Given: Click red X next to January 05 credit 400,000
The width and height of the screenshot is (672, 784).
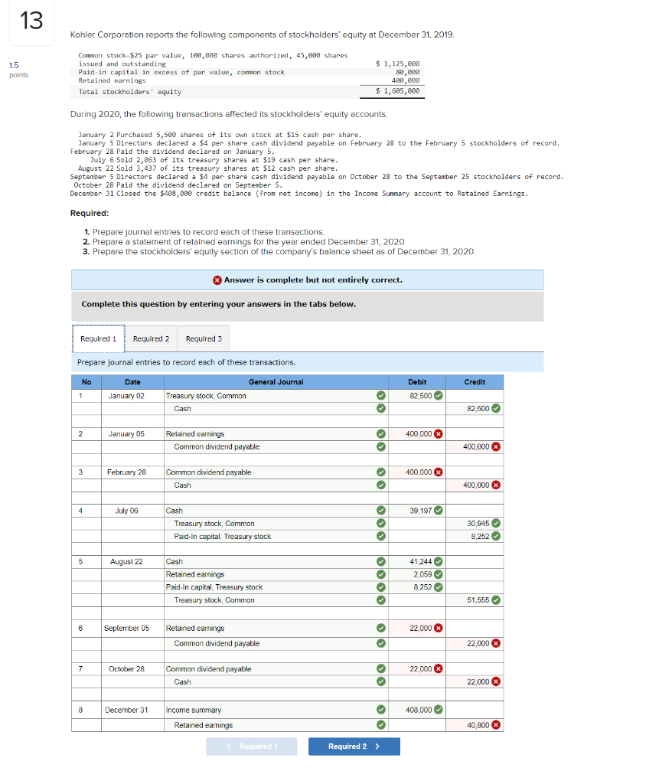Looking at the screenshot, I should 496,446.
